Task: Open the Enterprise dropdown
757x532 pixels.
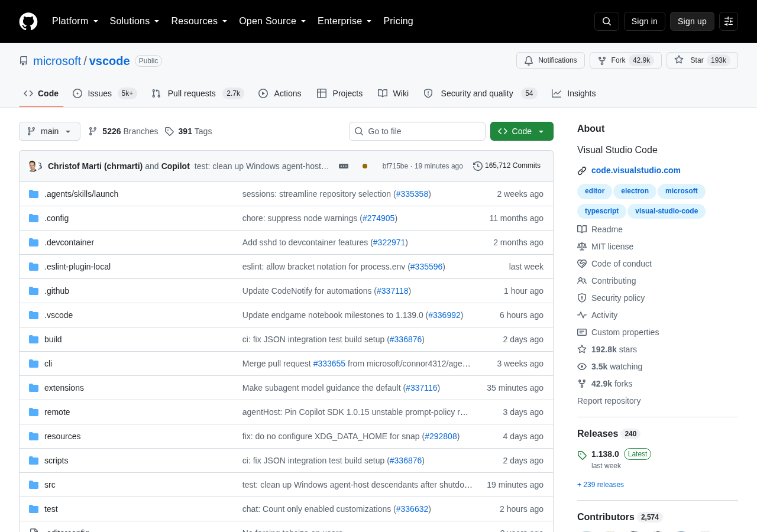Action: point(345,21)
